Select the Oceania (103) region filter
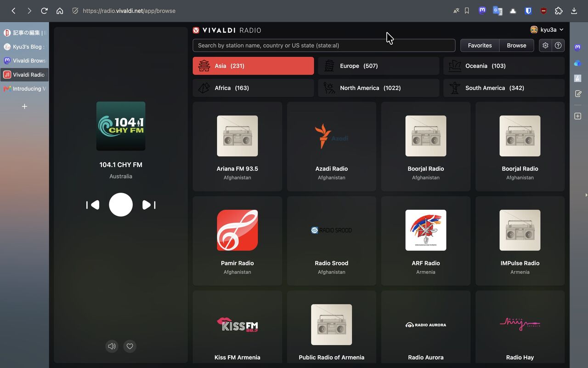 pyautogui.click(x=504, y=66)
